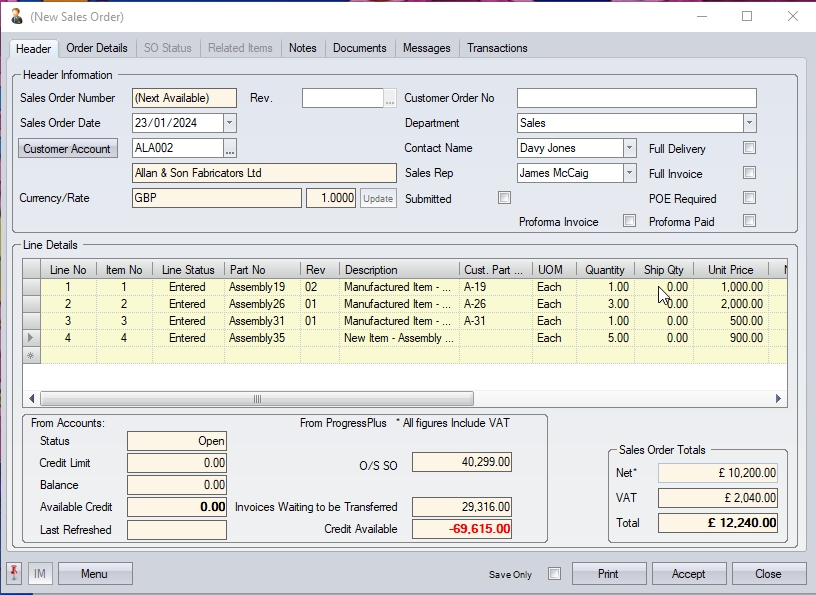This screenshot has width=816, height=595.
Task: Click the new row asterisk marker
Action: click(x=31, y=355)
